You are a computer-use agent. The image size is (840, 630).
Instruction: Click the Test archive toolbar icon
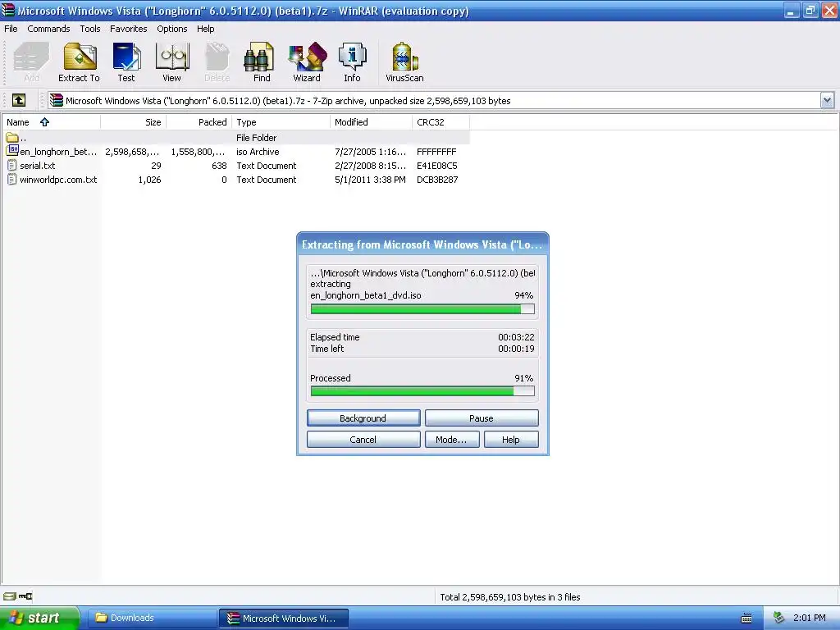click(x=126, y=57)
